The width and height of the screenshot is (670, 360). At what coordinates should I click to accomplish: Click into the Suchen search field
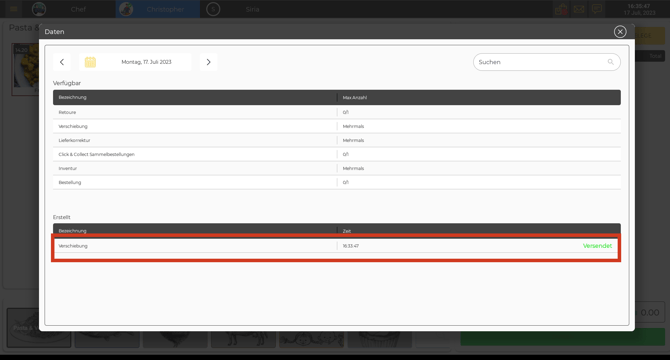pos(547,62)
